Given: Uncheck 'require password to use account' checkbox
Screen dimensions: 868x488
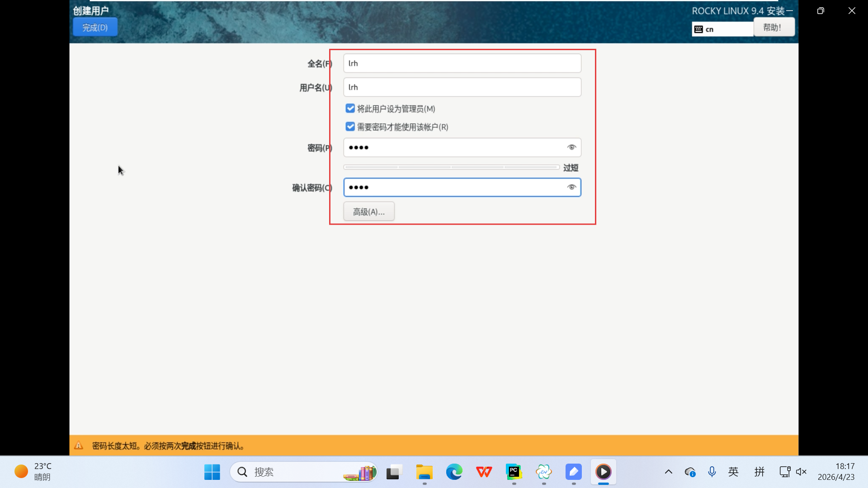Looking at the screenshot, I should 350,127.
